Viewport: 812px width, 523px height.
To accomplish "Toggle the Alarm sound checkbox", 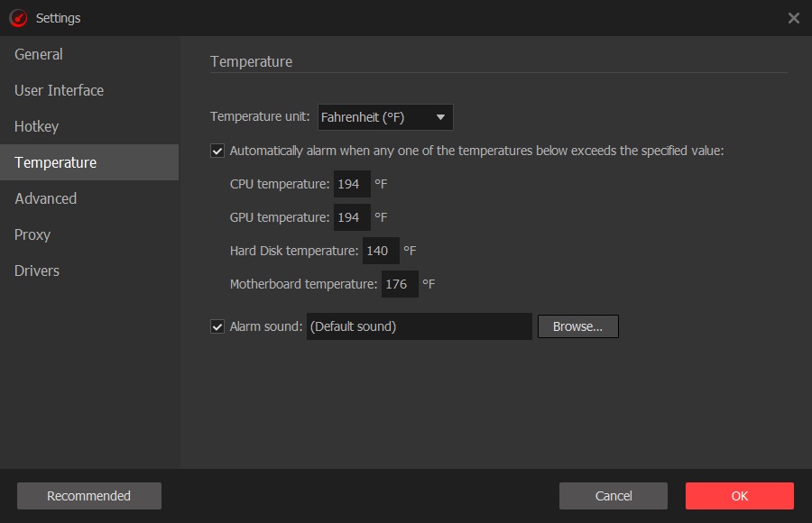I will coord(217,326).
